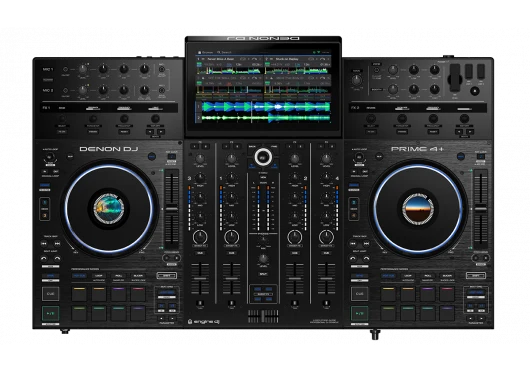
Task: Click the Mic 2 level knob
Action: 82,90
